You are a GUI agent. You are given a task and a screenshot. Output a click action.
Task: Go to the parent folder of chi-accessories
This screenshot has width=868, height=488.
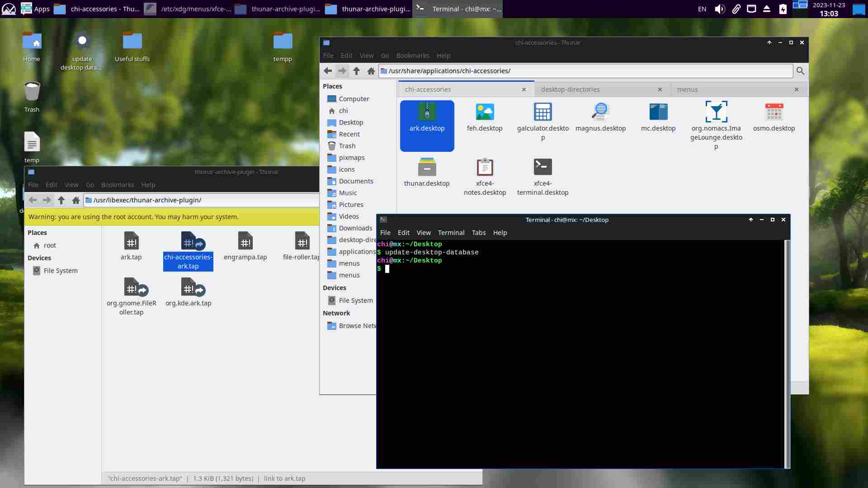point(356,71)
